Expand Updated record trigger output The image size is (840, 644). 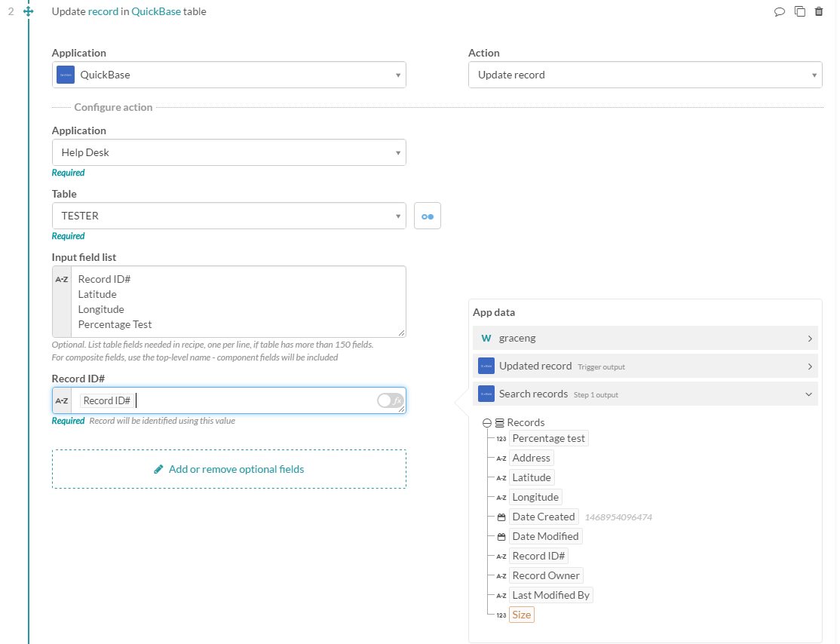pos(645,366)
